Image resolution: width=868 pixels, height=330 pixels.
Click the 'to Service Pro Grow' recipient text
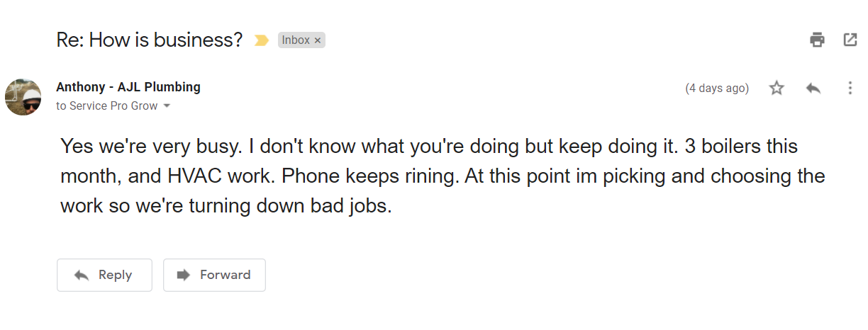[107, 106]
